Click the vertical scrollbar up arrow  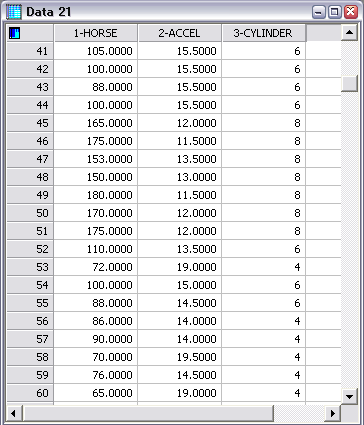click(349, 33)
